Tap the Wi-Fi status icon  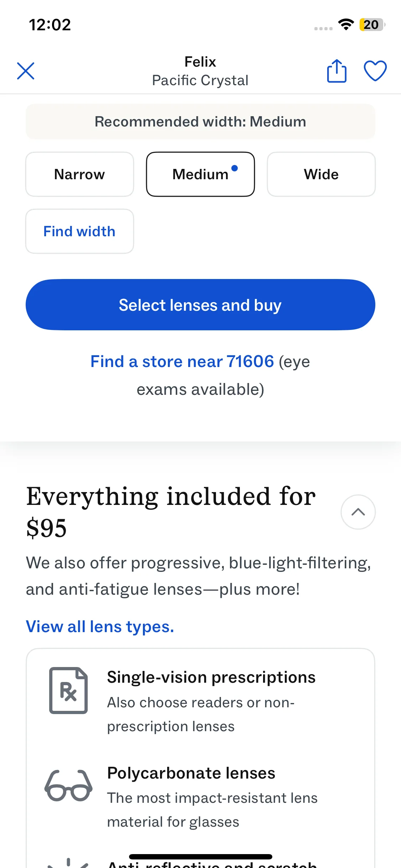tap(346, 25)
